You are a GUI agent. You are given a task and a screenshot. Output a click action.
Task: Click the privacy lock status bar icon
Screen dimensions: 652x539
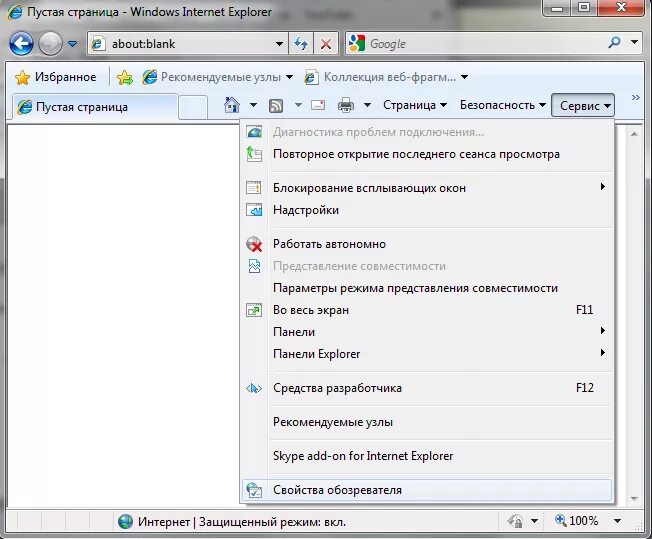516,521
